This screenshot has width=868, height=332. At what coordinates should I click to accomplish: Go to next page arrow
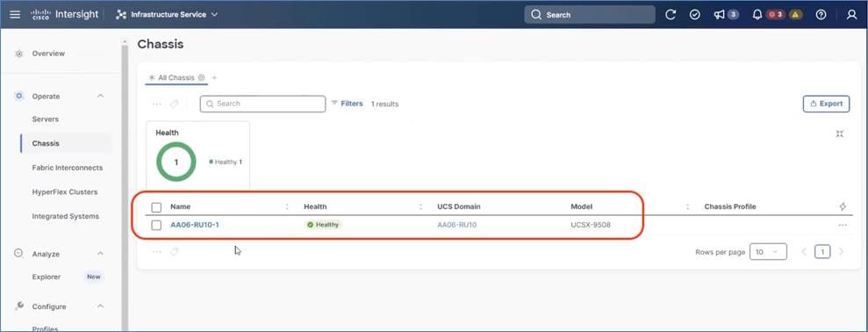(842, 252)
